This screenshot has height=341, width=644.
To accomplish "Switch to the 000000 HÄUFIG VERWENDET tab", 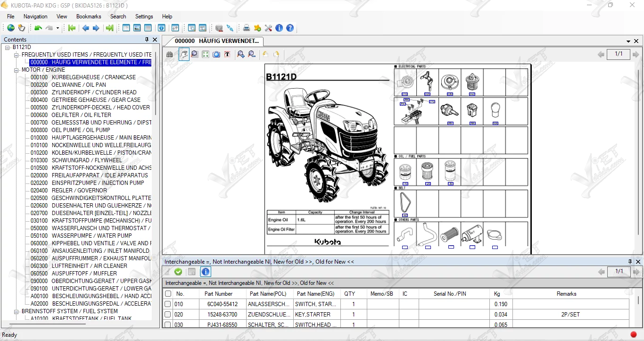I will tap(216, 41).
